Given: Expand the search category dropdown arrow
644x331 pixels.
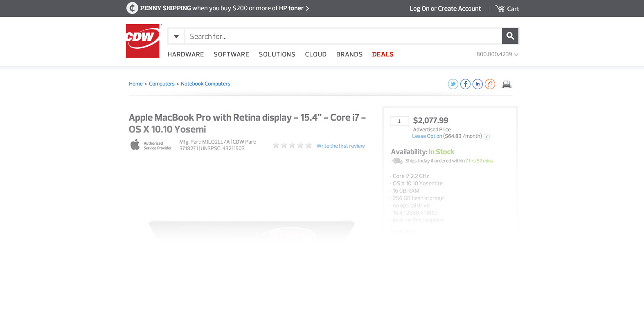Looking at the screenshot, I should [176, 36].
